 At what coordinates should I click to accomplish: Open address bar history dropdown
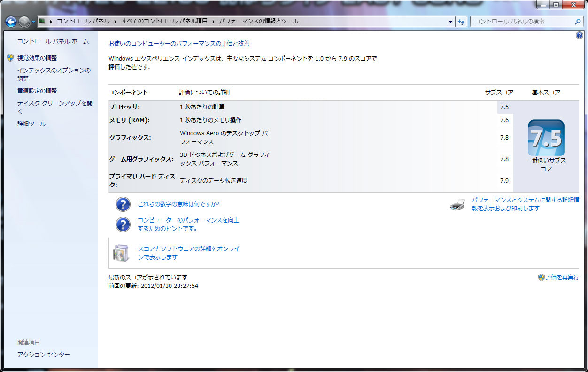450,22
